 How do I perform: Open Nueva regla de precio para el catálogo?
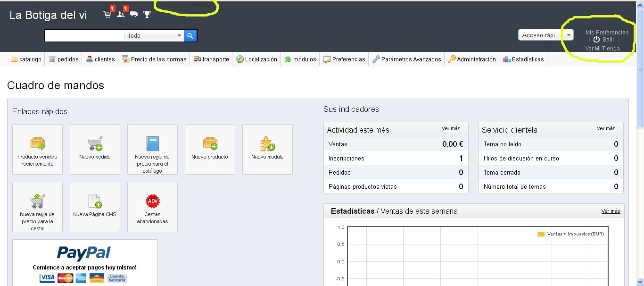[x=152, y=149]
